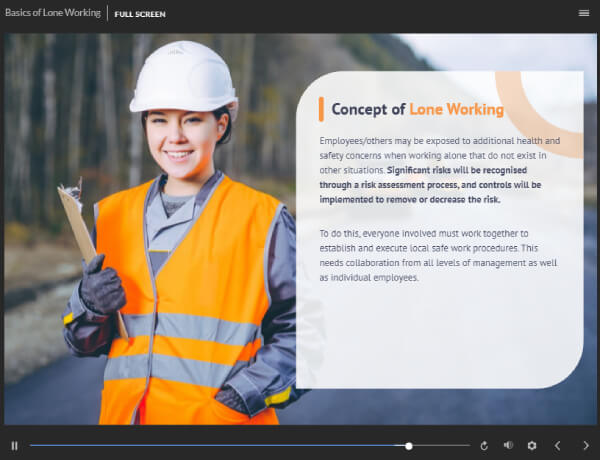The width and height of the screenshot is (600, 460).
Task: Mute the audio with the speaker icon
Action: tap(508, 445)
